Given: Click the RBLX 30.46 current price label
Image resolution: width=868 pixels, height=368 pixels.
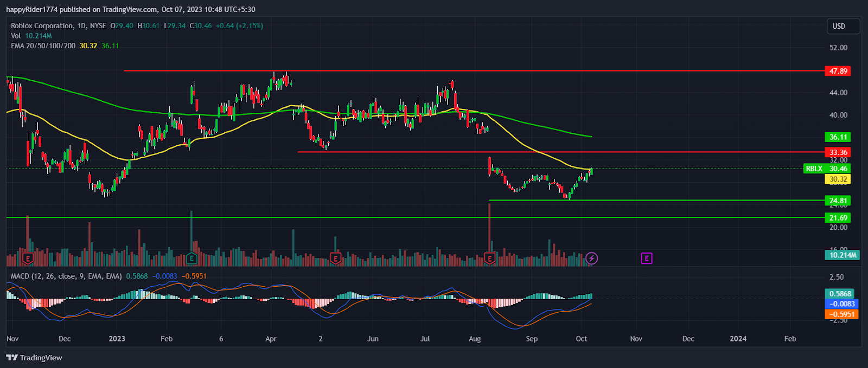Looking at the screenshot, I should pos(827,169).
